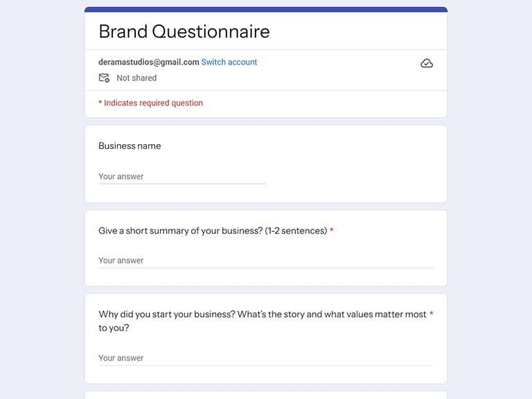Click the Switch account link

click(229, 62)
